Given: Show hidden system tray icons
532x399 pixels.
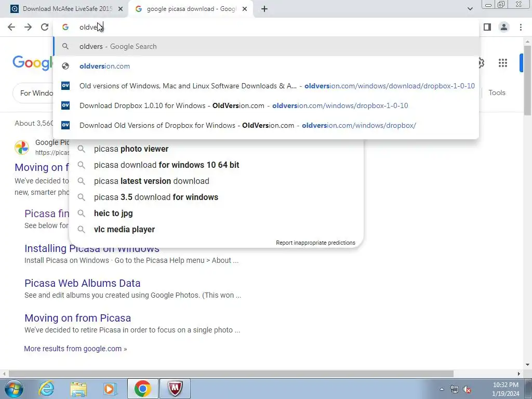Looking at the screenshot, I should tap(442, 389).
